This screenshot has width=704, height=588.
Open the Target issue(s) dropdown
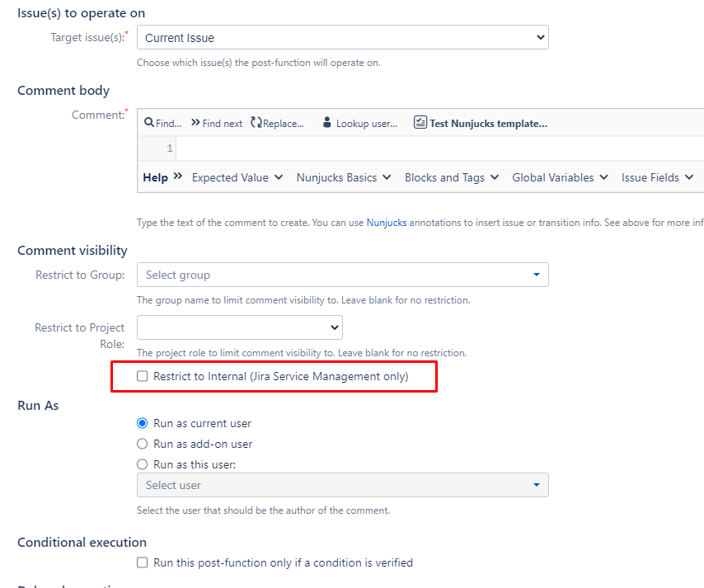pos(343,37)
